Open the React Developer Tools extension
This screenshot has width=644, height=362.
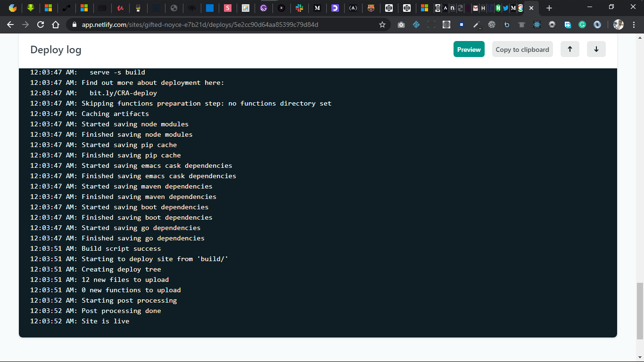(537, 25)
